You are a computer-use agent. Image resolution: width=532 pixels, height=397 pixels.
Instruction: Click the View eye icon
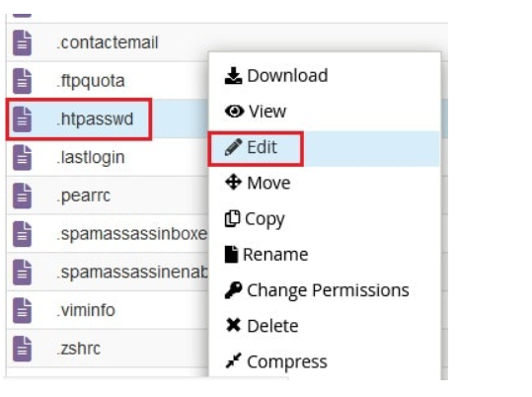click(234, 111)
